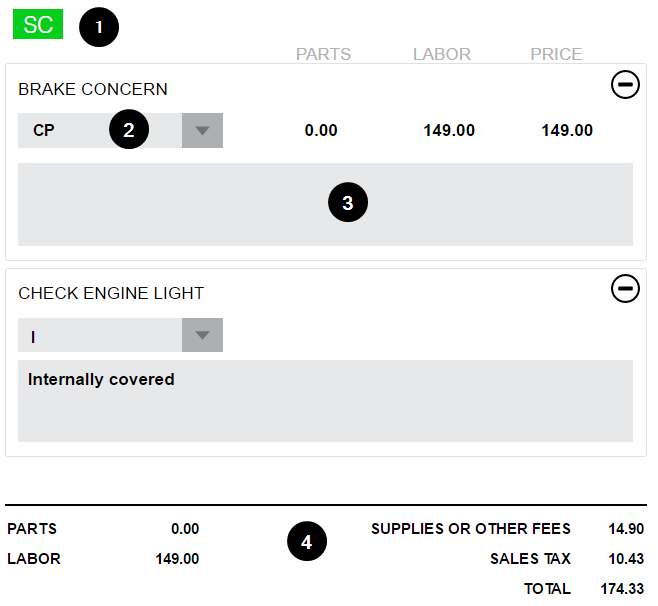
Task: Click the PRICE column header
Action: point(556,54)
